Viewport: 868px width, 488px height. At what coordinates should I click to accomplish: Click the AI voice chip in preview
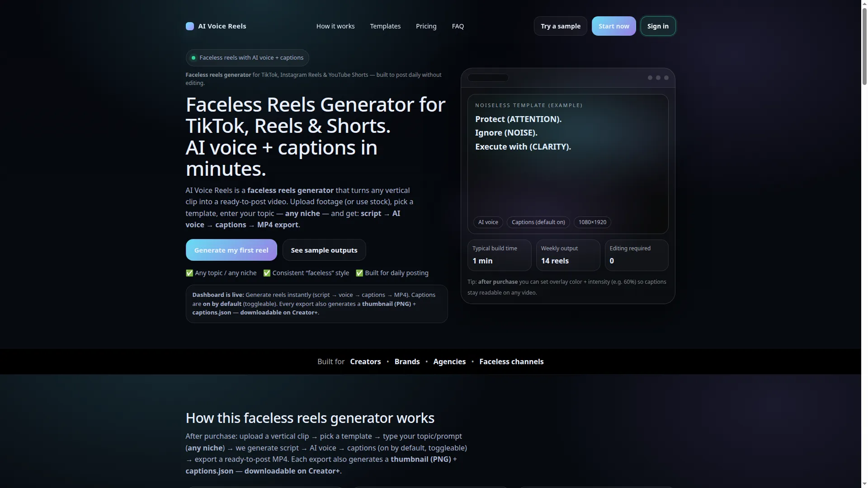488,222
